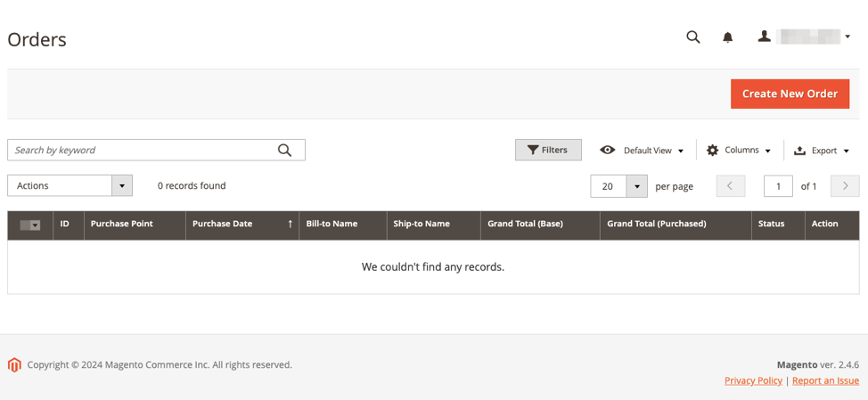Go to next page arrow
The image size is (868, 400).
coord(844,186)
